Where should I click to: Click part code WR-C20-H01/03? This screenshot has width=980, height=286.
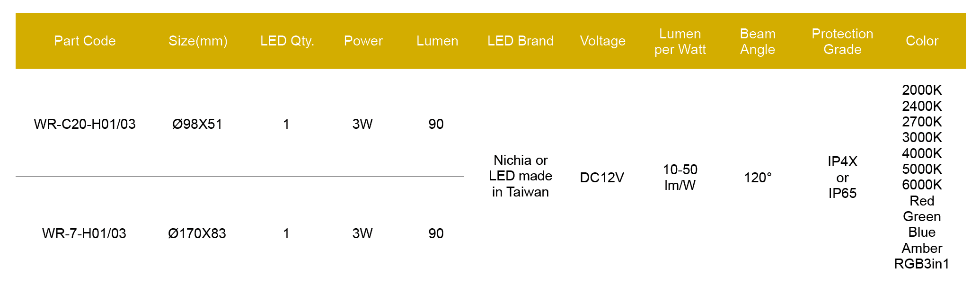tap(85, 124)
